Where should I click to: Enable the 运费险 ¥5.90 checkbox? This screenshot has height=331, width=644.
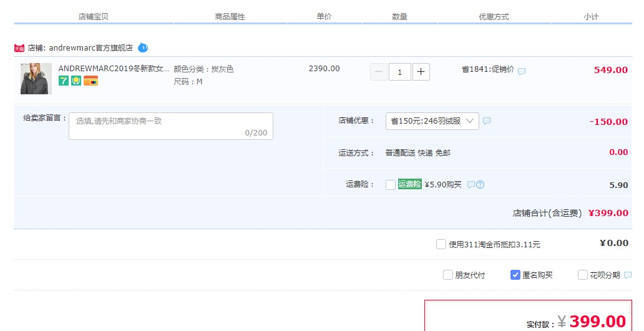tap(391, 185)
